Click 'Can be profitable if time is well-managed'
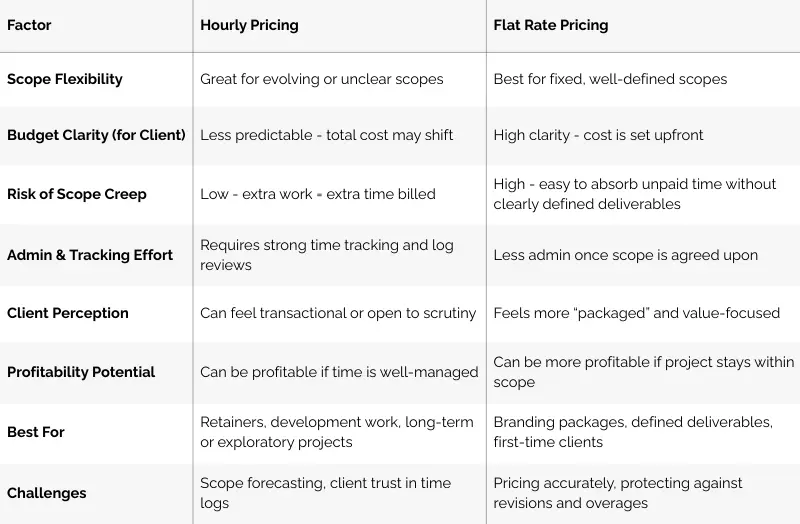Image resolution: width=800 pixels, height=524 pixels. pos(339,371)
